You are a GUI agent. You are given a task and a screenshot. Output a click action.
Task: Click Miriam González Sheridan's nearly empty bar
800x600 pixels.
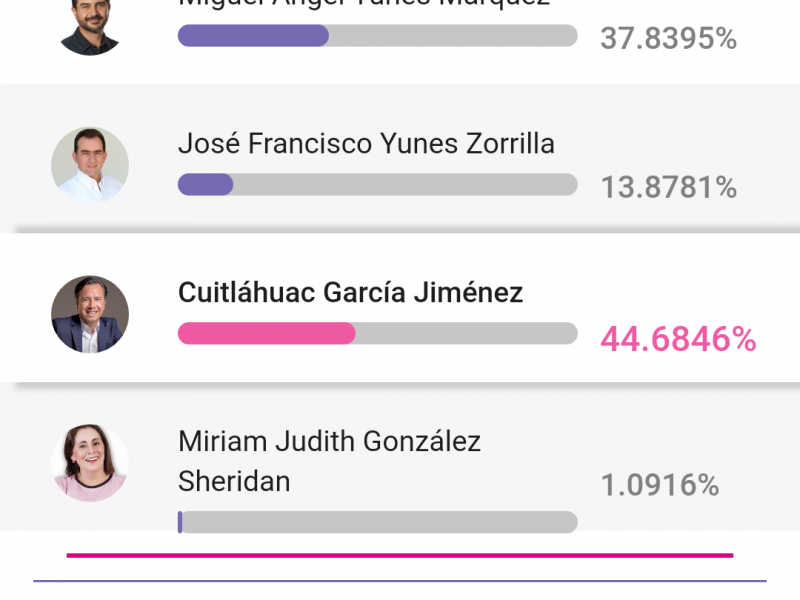coord(378,522)
